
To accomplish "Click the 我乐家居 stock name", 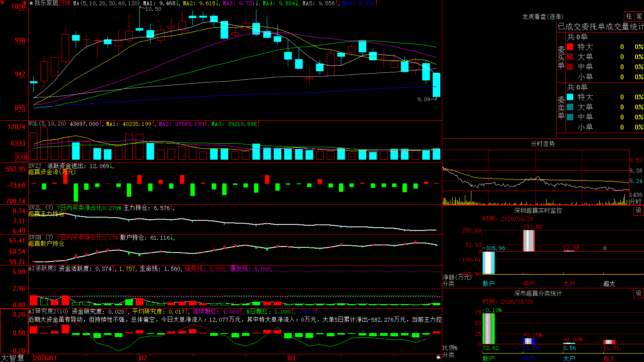I will pyautogui.click(x=46, y=3).
